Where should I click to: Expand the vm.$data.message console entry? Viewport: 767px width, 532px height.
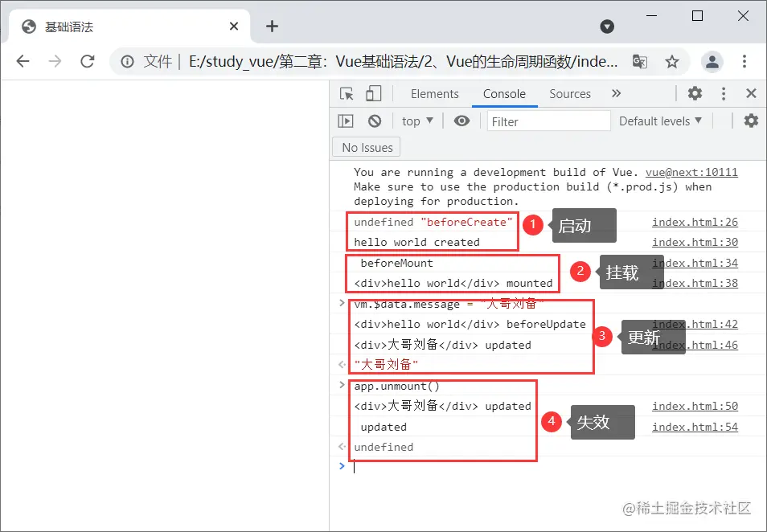341,303
